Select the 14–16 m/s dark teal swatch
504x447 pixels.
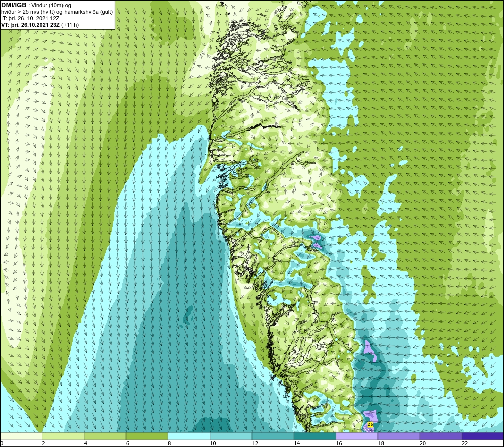[315, 436]
